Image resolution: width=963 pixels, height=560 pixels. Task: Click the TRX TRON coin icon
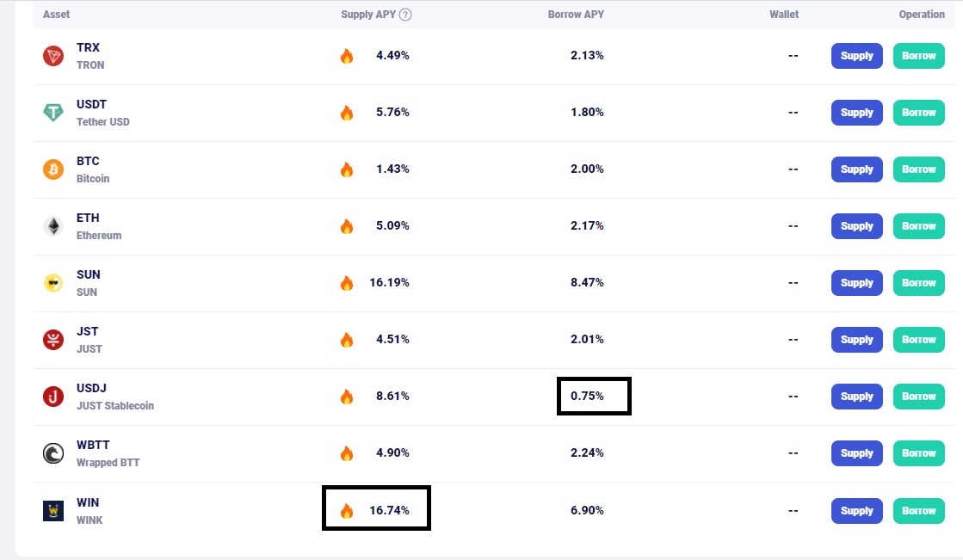click(53, 56)
